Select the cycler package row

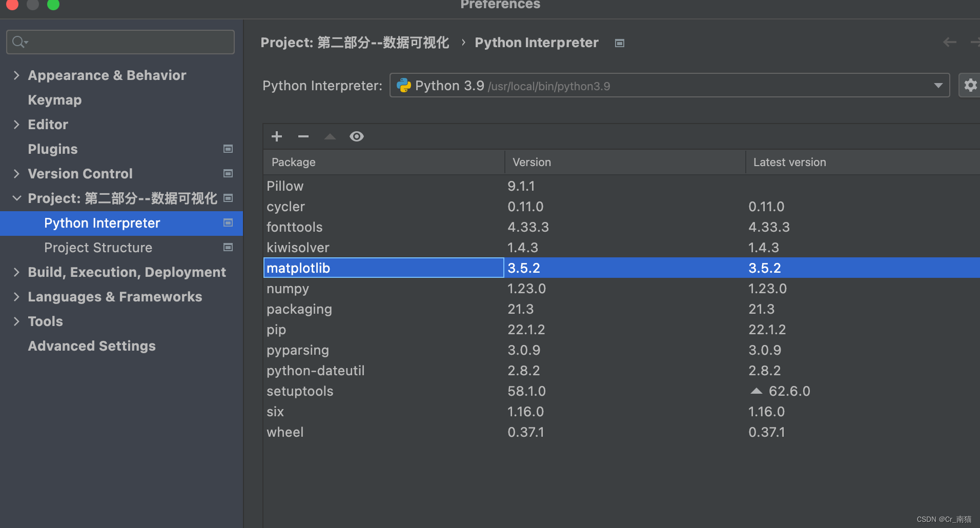tap(622, 207)
